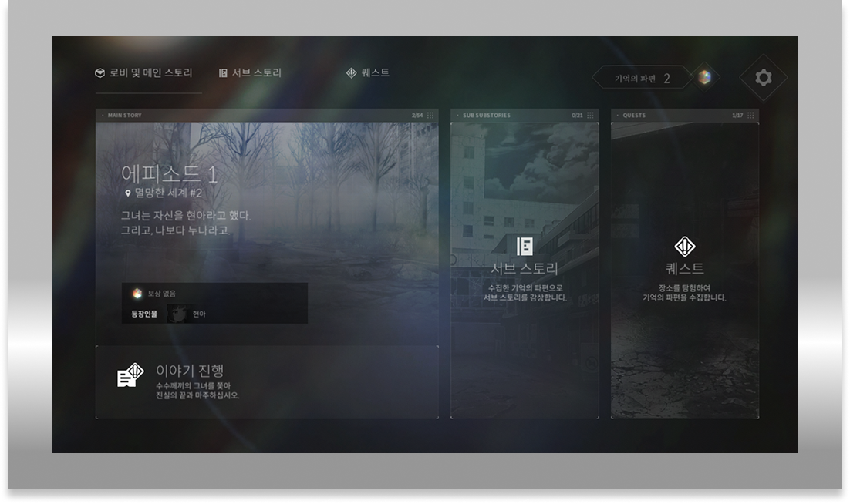Image resolution: width=850 pixels, height=504 pixels.
Task: Click the rainbow memory fragment gem icon
Action: pyautogui.click(x=704, y=77)
